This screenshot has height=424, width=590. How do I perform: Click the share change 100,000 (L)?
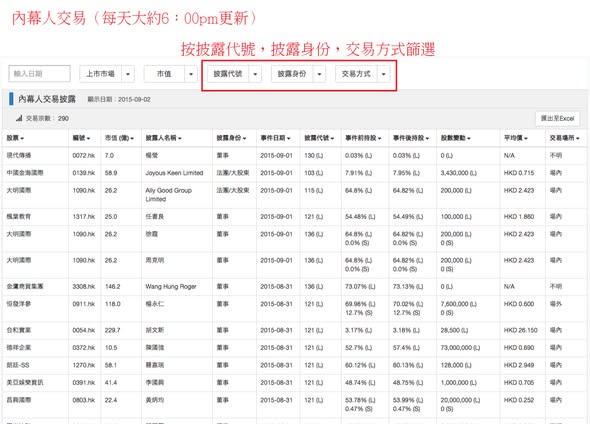pyautogui.click(x=456, y=216)
